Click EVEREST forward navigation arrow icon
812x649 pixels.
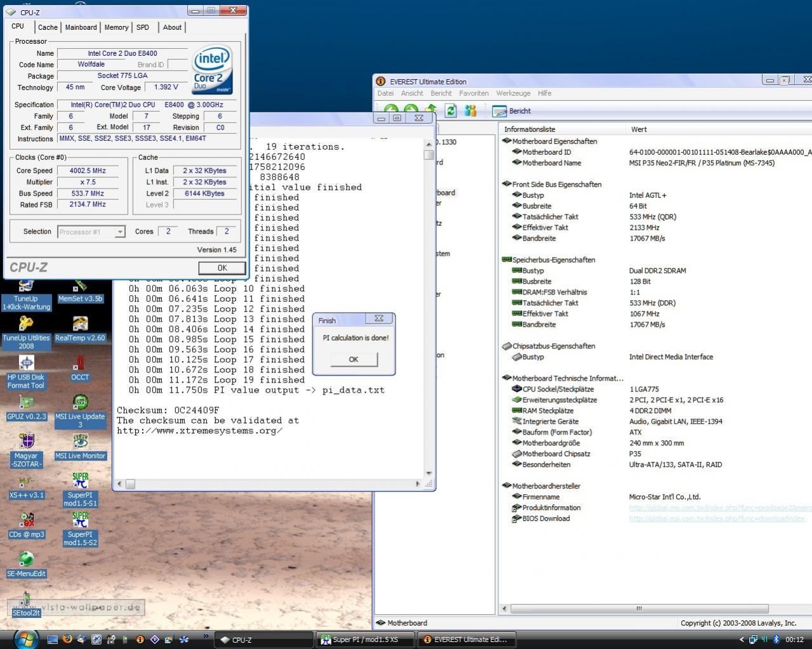pyautogui.click(x=411, y=110)
